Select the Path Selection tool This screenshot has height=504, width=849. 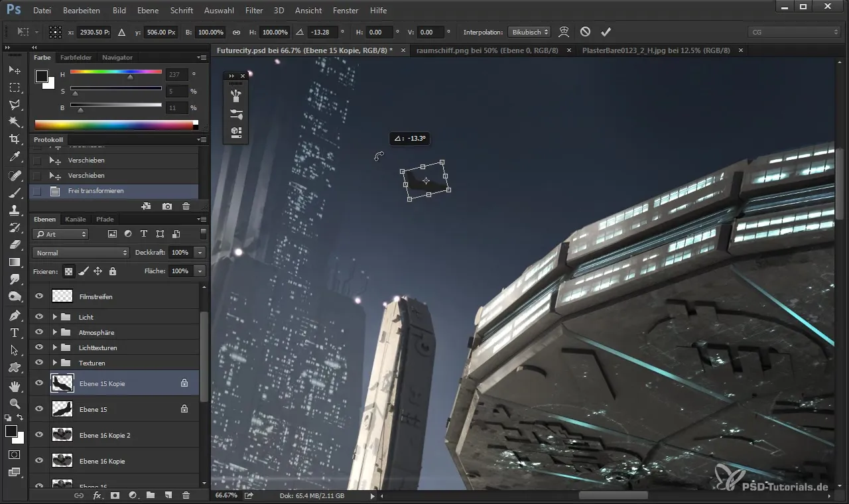coord(15,350)
